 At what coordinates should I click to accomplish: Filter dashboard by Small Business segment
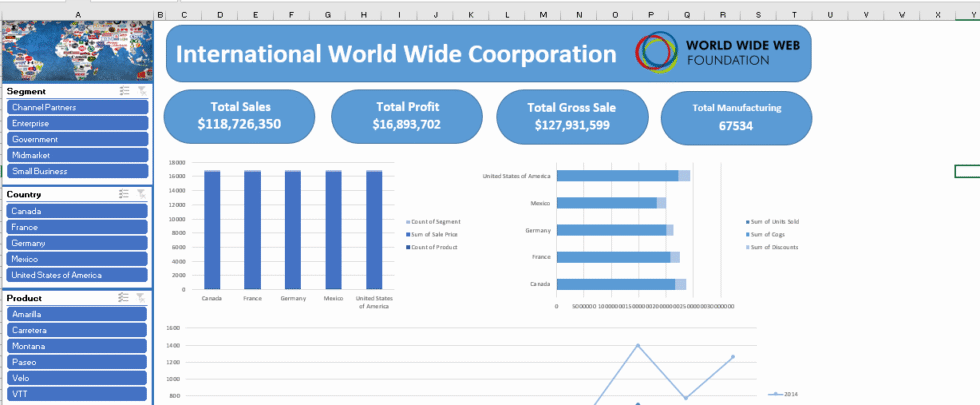(x=77, y=171)
